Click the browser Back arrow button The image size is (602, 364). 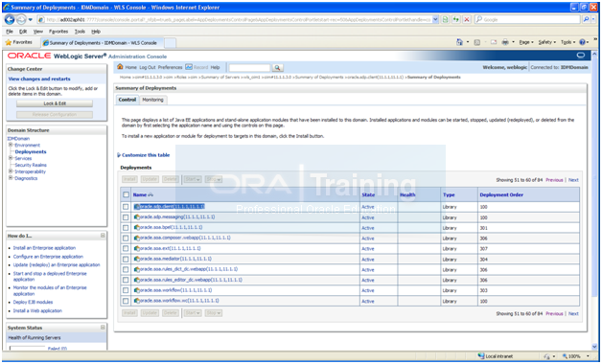(x=10, y=19)
